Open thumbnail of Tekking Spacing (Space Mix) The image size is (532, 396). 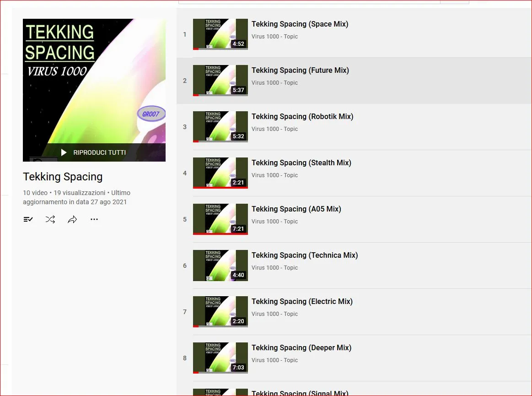coord(220,34)
